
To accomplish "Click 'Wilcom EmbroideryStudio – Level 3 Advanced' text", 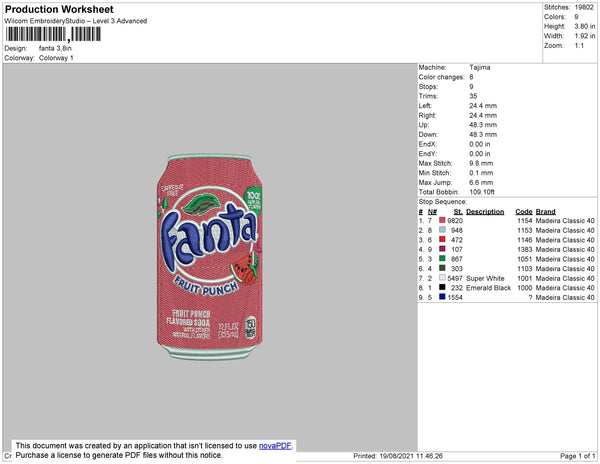I will click(x=76, y=21).
